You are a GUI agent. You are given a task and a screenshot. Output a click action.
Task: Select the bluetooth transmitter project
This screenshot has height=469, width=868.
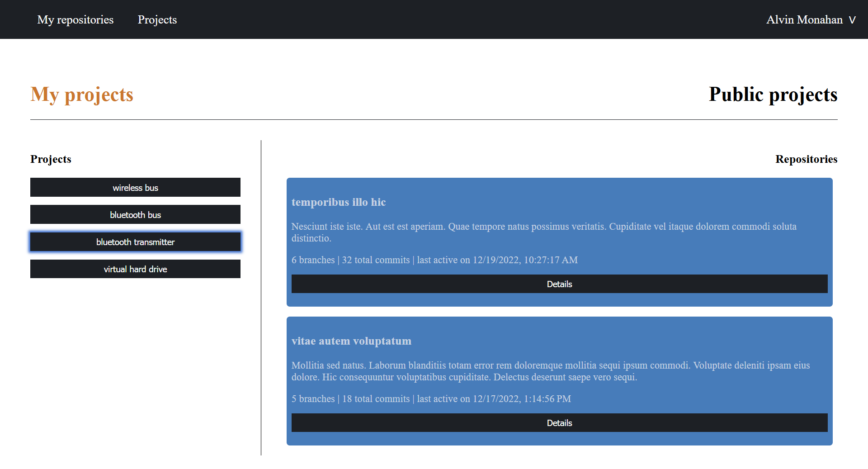[x=135, y=242]
